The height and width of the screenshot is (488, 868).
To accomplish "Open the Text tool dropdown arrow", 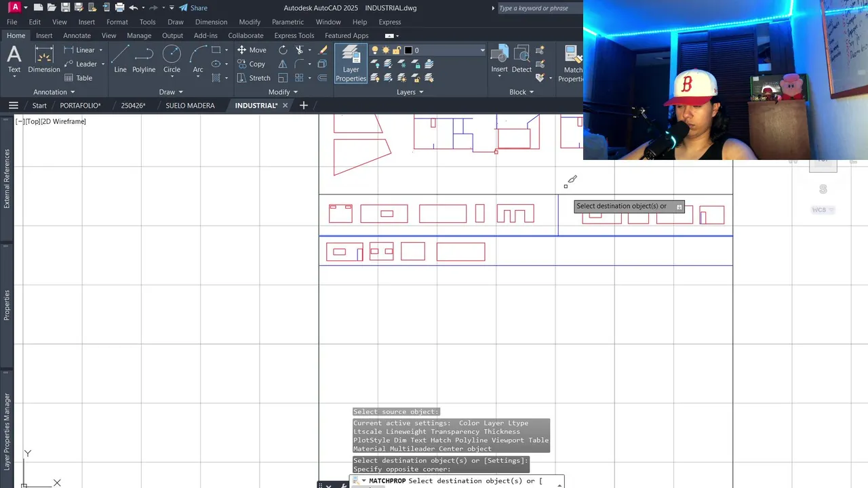I will point(14,77).
